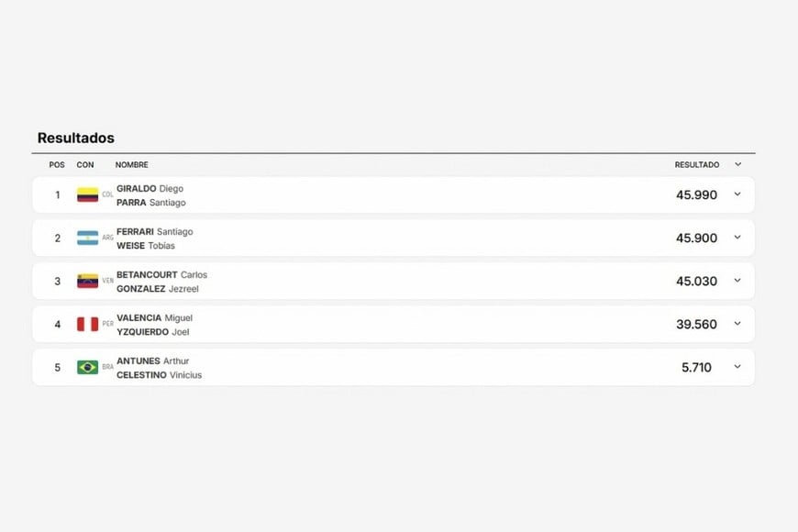Viewport: 798px width, 532px height.
Task: Click the NOMBRE column header
Action: 132,165
